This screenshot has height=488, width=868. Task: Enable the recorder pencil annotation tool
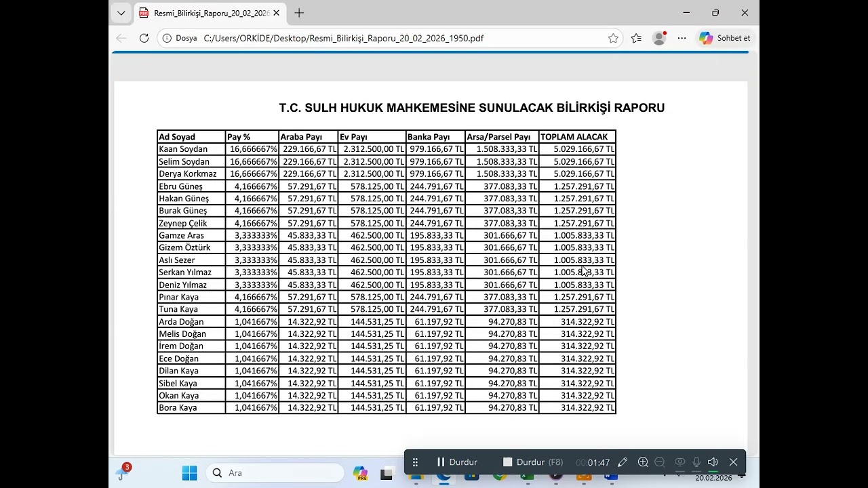(x=623, y=462)
